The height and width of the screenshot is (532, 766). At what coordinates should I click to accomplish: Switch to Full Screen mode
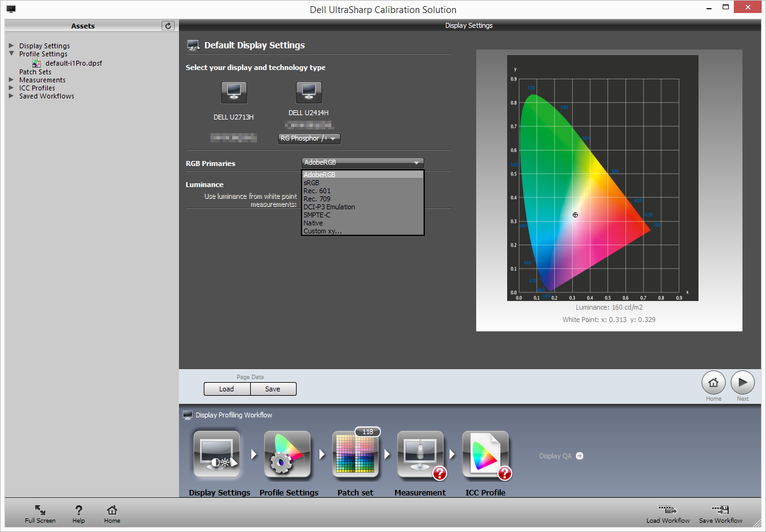tap(40, 510)
